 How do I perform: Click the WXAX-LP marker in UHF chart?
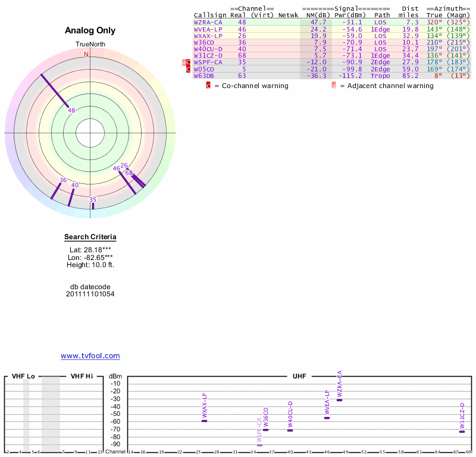click(x=204, y=421)
